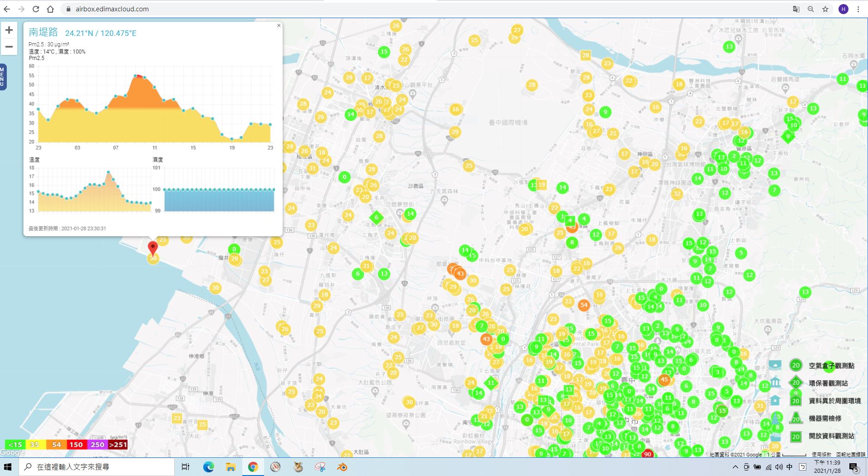This screenshot has height=476, width=868.
Task: Toggle 機器需檢修 cone legend marker
Action: pos(795,418)
